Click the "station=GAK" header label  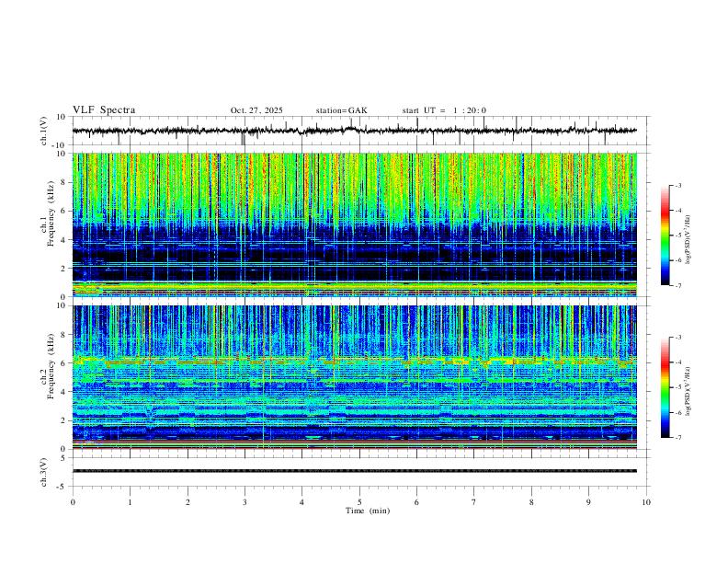[x=341, y=110]
